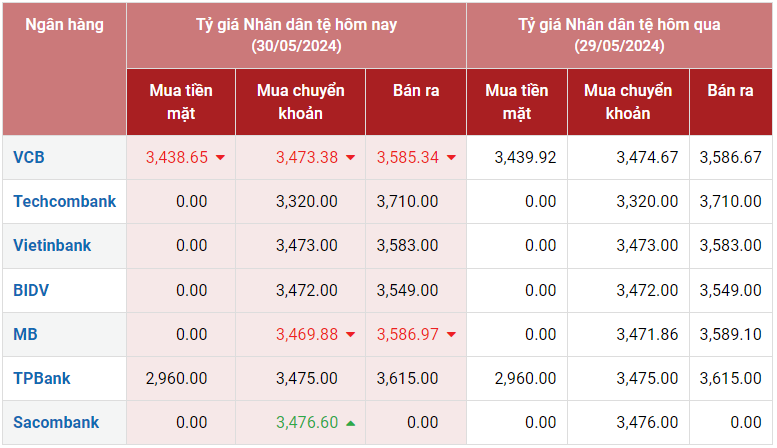The width and height of the screenshot is (777, 448).
Task: Open the VCB bank link
Action: click(29, 157)
